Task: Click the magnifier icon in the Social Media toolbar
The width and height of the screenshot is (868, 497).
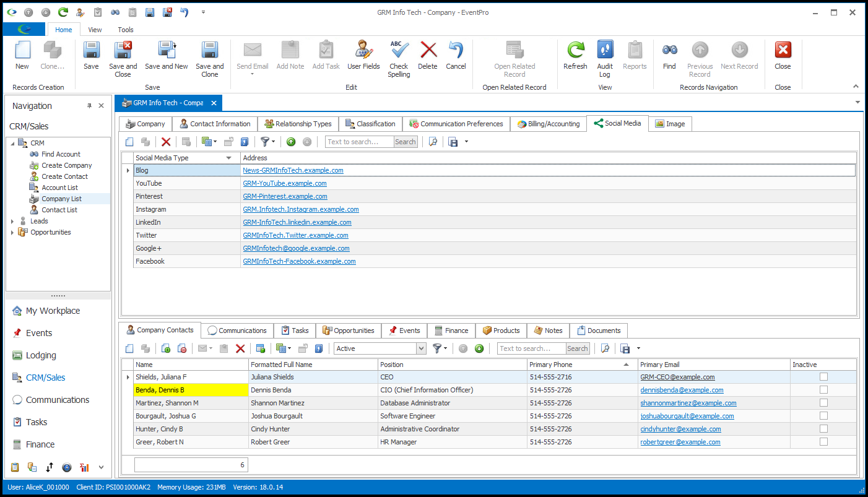Action: [x=433, y=142]
